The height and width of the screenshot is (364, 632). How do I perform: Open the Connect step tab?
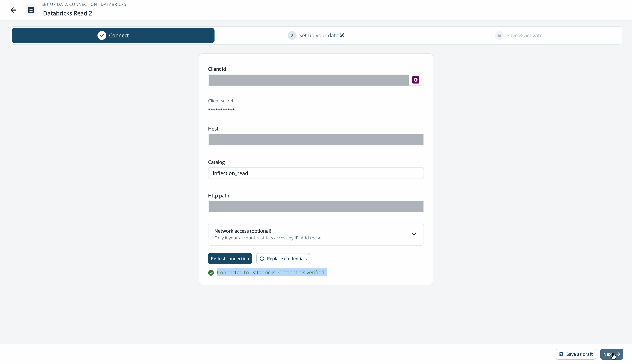113,35
